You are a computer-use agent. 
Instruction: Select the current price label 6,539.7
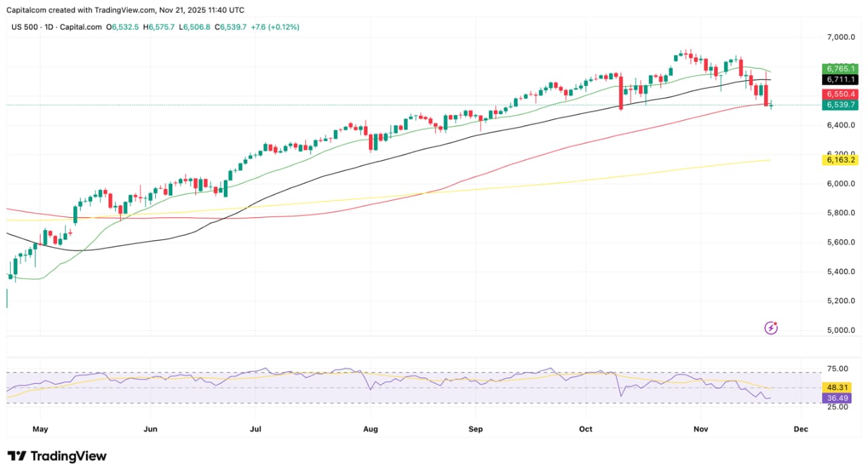(x=840, y=105)
